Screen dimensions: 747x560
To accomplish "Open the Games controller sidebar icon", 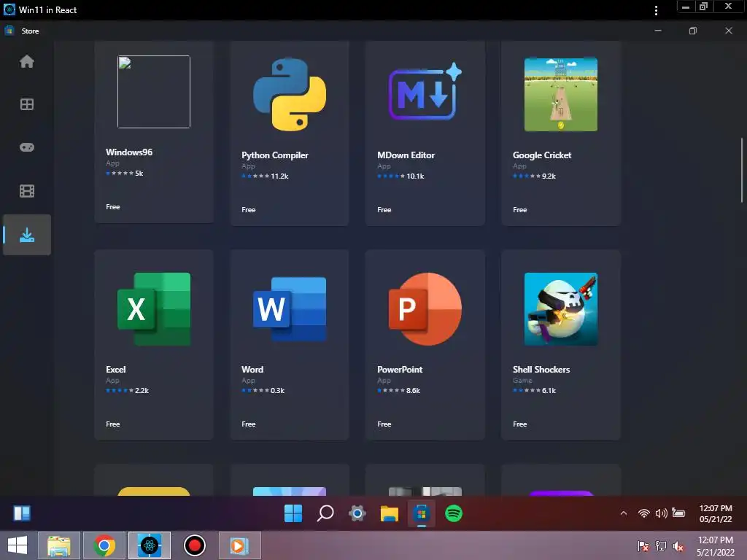I will [27, 147].
